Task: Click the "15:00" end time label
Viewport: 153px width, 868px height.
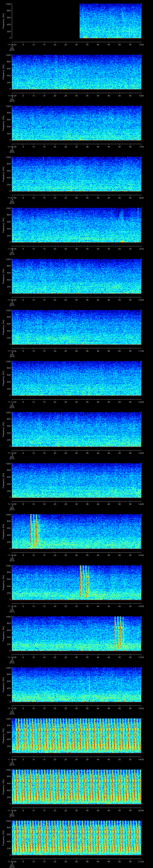Action: (141, 555)
